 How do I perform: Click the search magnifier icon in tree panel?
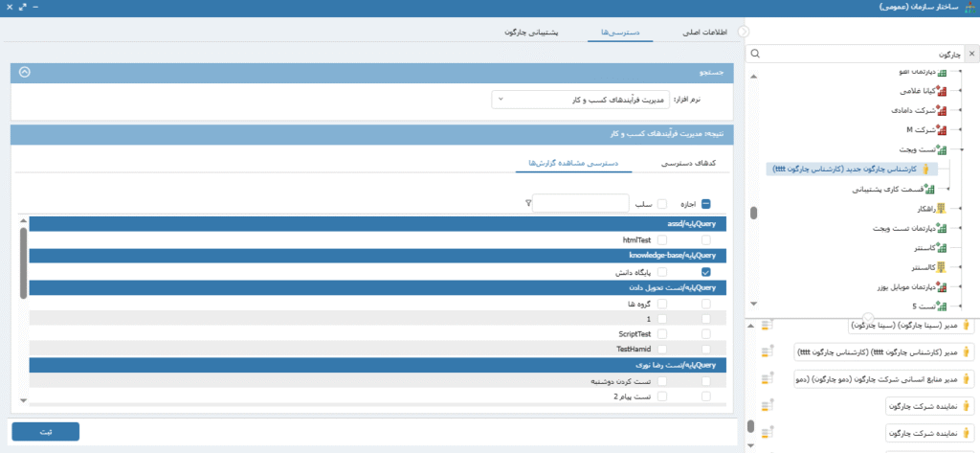[x=756, y=54]
